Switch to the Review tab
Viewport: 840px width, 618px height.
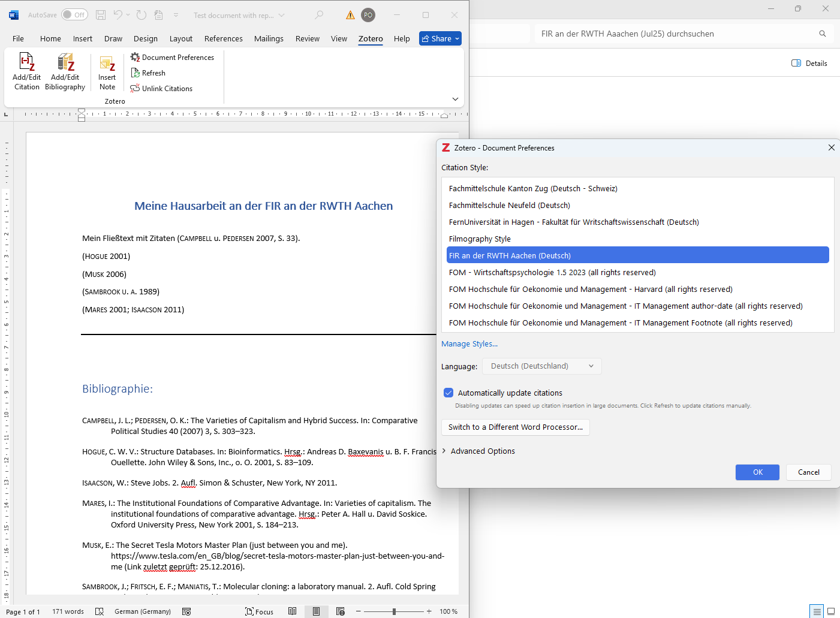[x=308, y=38]
